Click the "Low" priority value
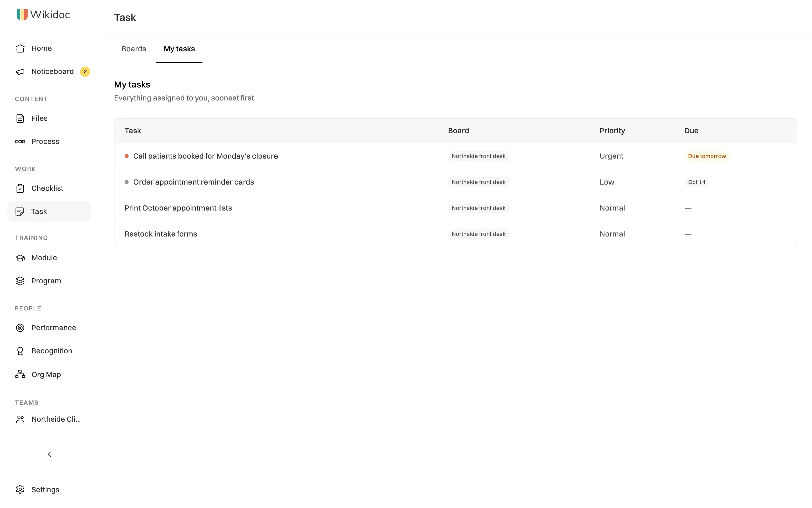This screenshot has height=508, width=812. coord(607,182)
